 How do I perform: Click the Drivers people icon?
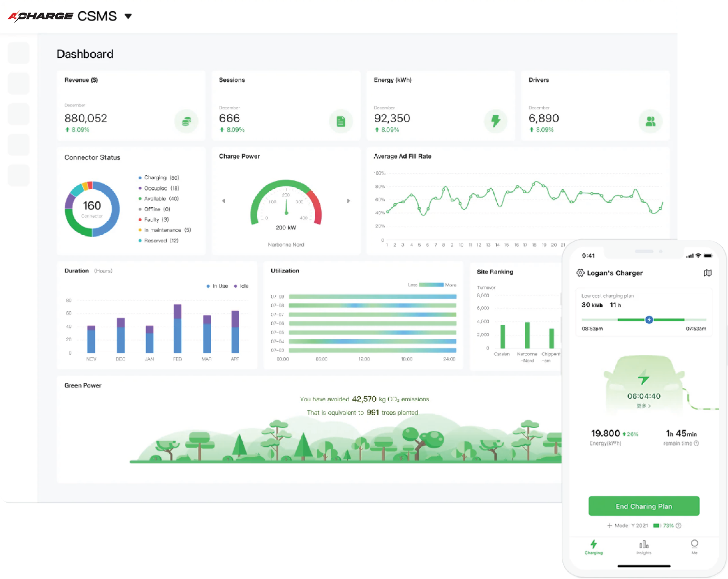tap(651, 121)
